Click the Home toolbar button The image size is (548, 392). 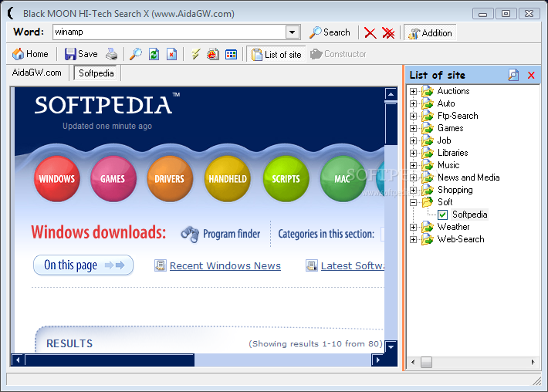click(x=30, y=54)
